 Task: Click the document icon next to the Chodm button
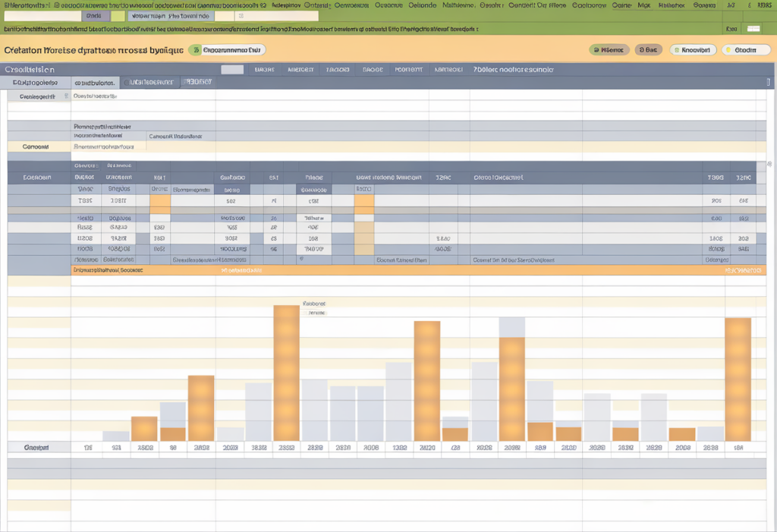pos(728,49)
